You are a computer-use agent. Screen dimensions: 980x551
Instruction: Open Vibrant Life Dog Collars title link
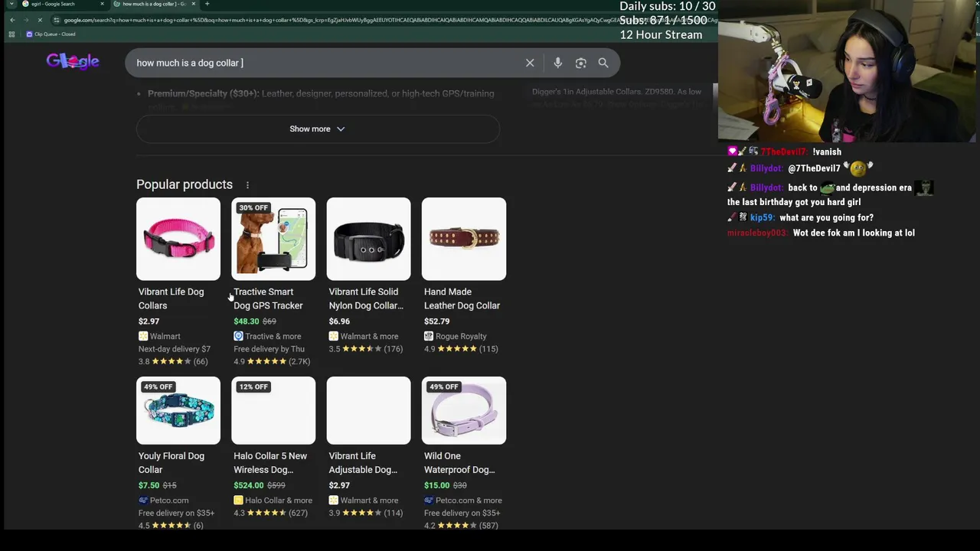pyautogui.click(x=171, y=298)
